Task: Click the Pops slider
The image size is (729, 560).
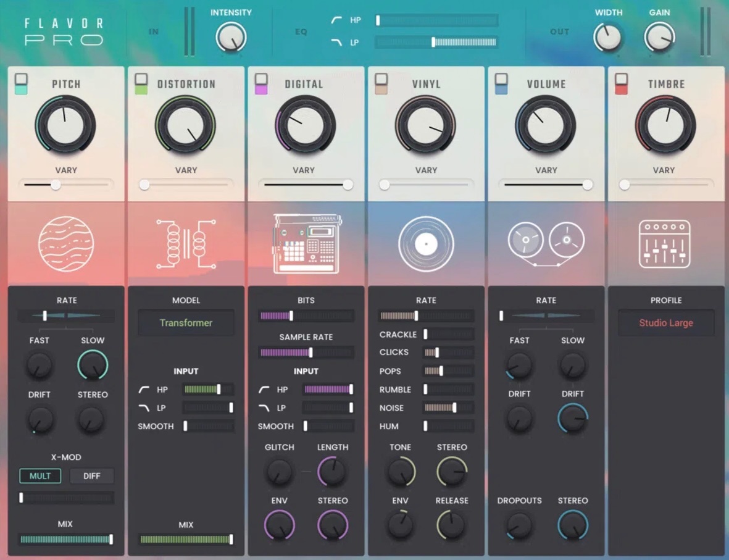Action: [448, 370]
